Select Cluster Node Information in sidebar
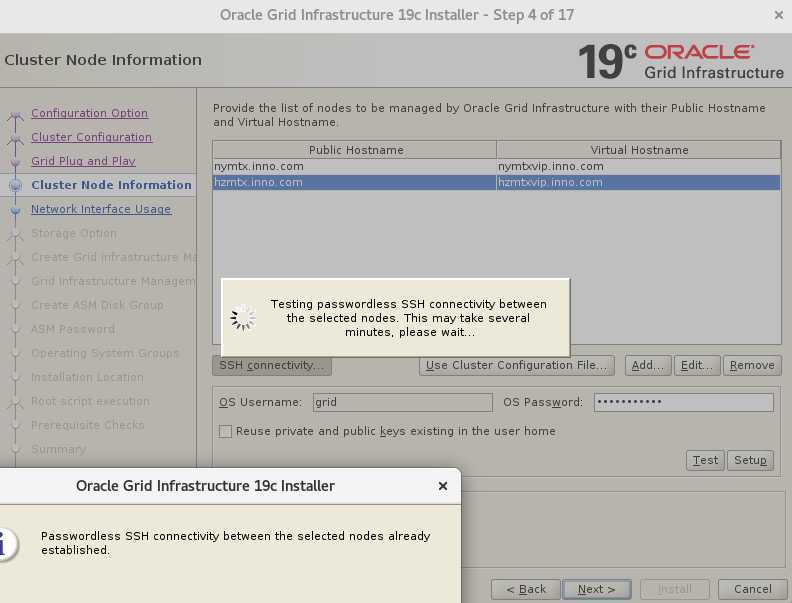Viewport: 792px width, 603px height. point(111,185)
